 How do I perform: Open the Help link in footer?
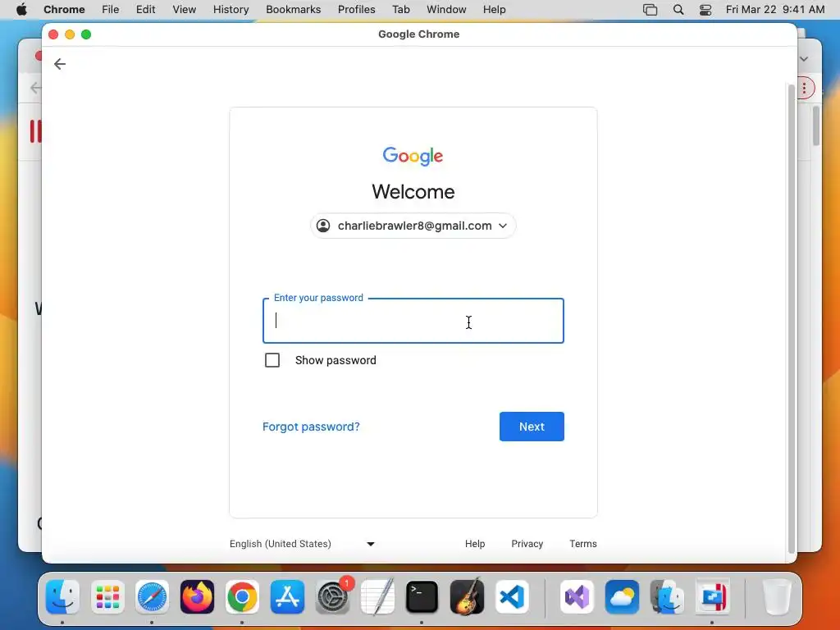[x=475, y=544]
